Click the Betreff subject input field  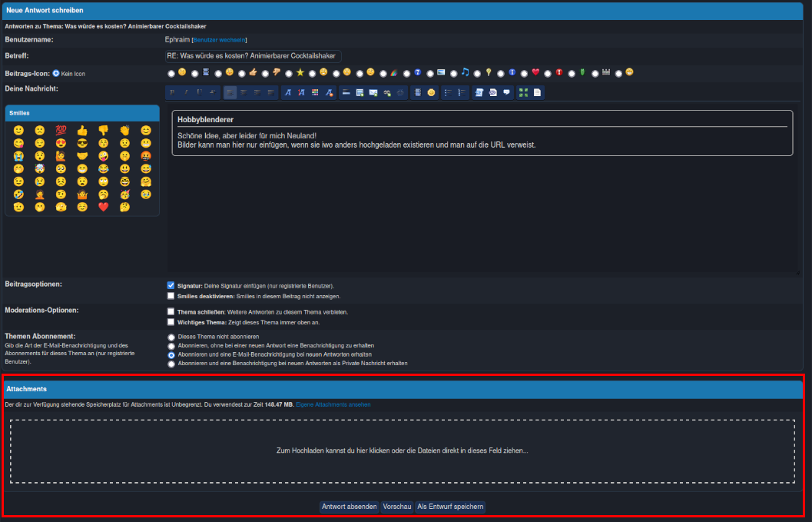(x=252, y=56)
